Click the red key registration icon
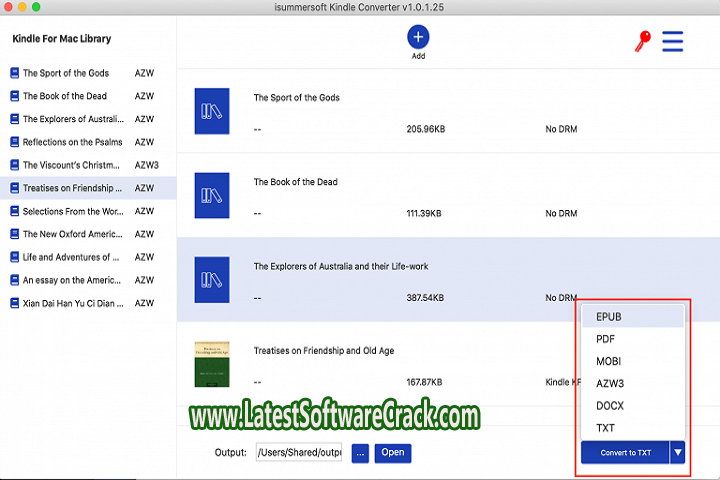The width and height of the screenshot is (720, 480). click(x=641, y=42)
